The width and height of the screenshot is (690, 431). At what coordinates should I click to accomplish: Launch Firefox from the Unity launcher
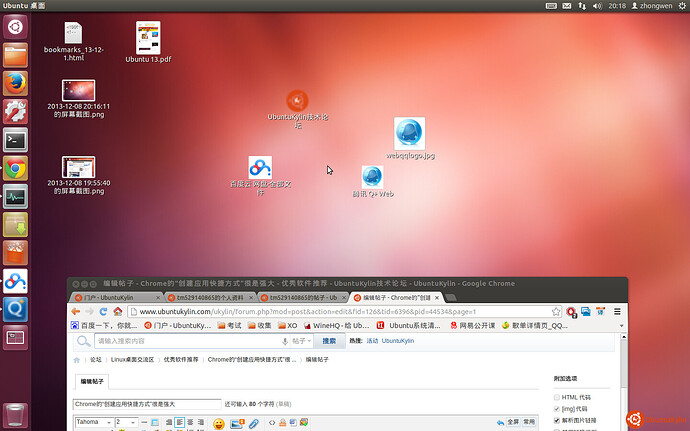click(x=15, y=83)
